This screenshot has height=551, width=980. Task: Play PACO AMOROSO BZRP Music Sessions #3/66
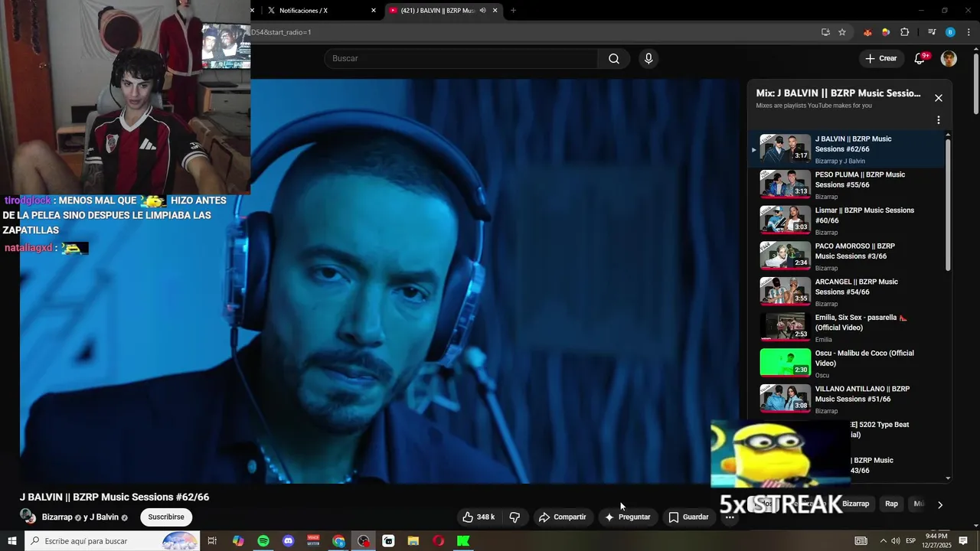(846, 256)
